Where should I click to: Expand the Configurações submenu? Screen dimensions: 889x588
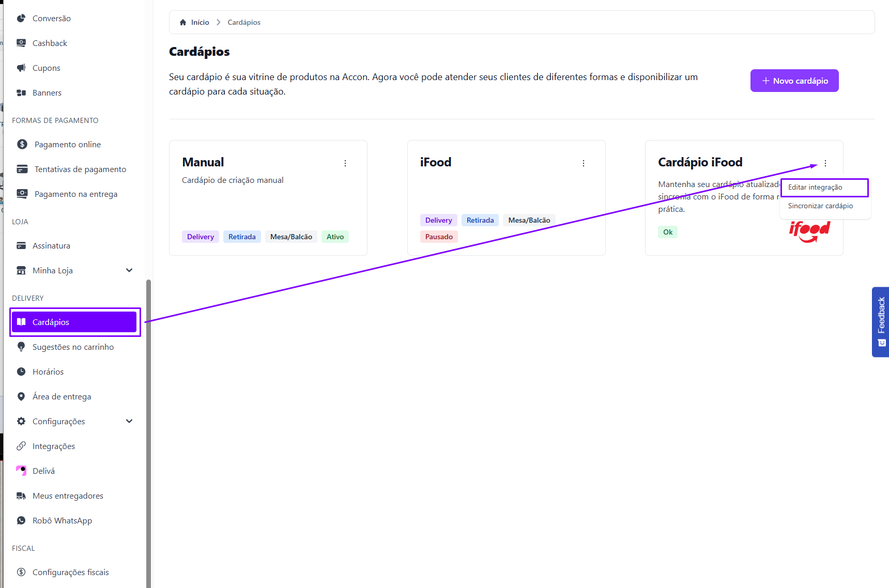[x=129, y=421]
